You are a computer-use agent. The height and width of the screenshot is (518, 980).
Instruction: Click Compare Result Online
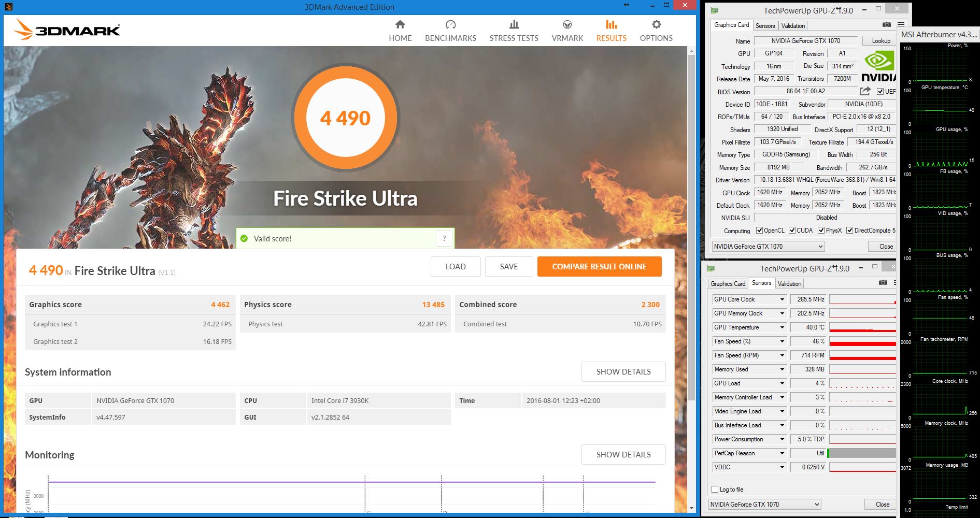[x=599, y=266]
